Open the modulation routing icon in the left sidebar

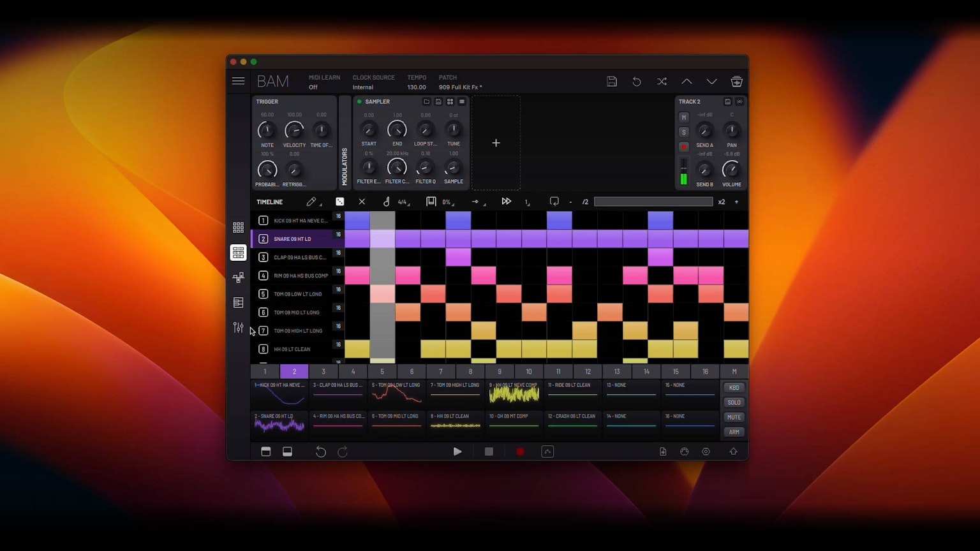pyautogui.click(x=239, y=277)
